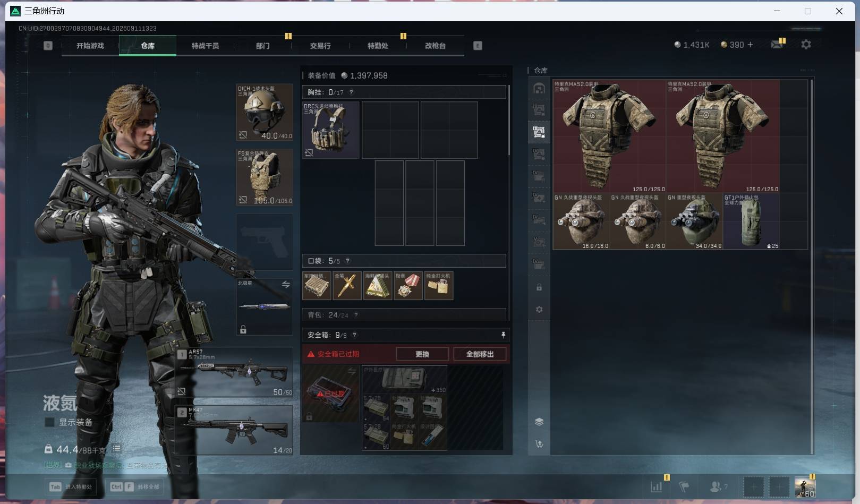860x504 pixels.
Task: Pin the safe box section
Action: point(503,335)
